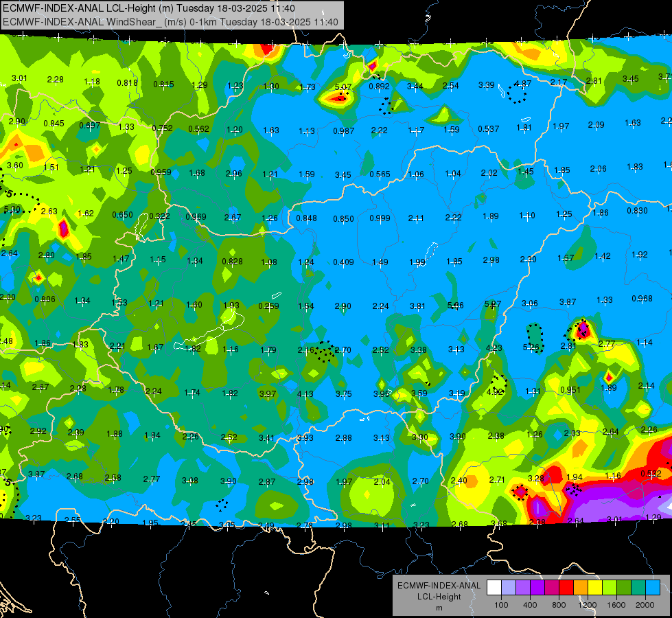Click the wind shear value 3.41
The image size is (672, 618).
(266, 438)
